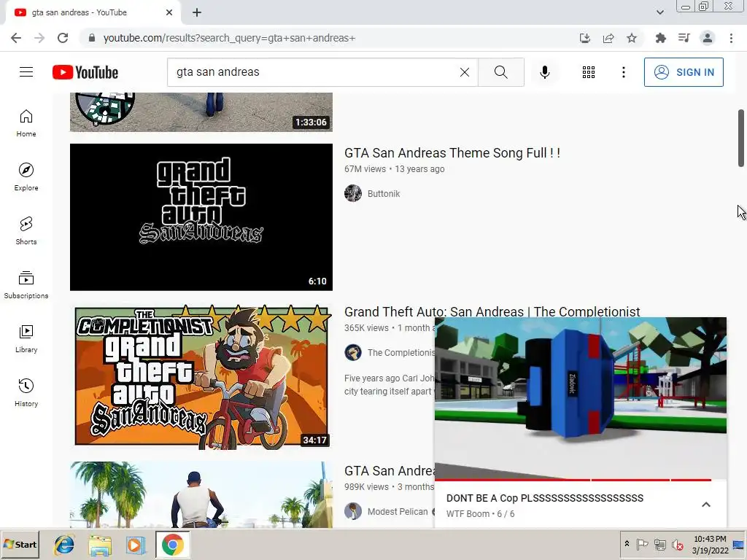The image size is (747, 560).
Task: Open Library in sidebar
Action: click(26, 338)
